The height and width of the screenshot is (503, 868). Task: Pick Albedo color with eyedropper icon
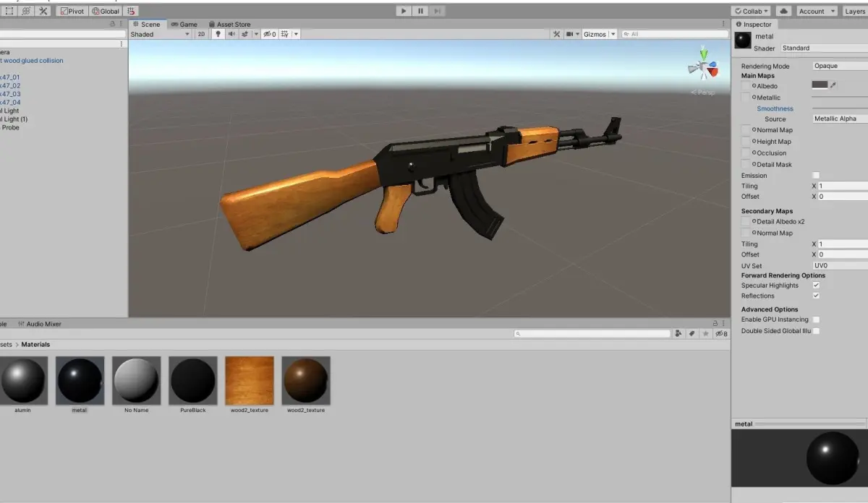click(833, 85)
